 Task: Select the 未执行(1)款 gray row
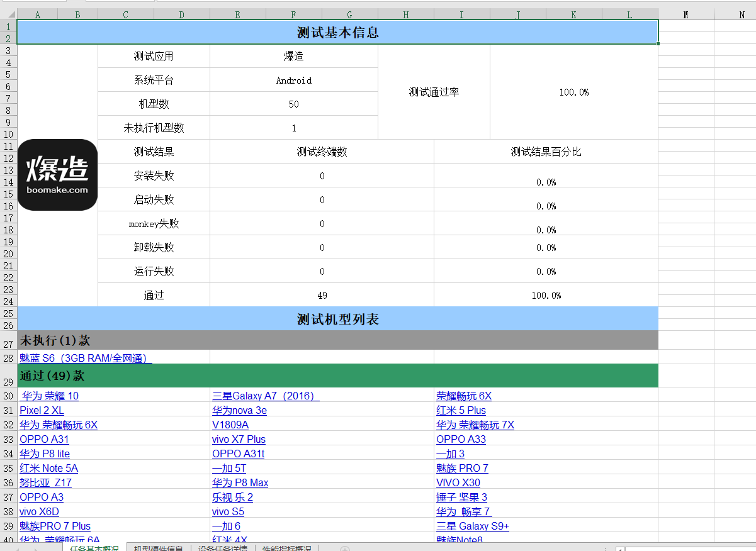pos(337,340)
